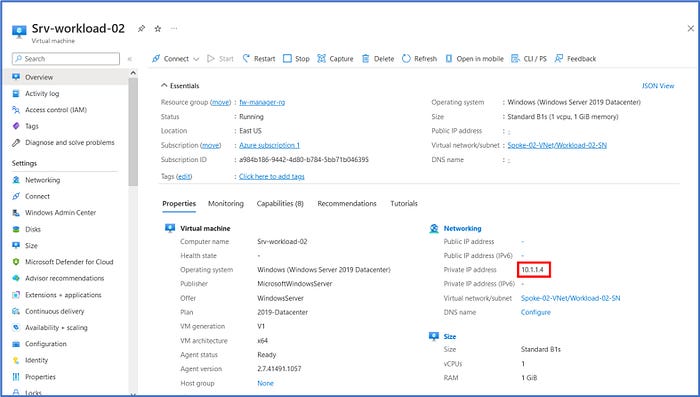
Task: Stop the virtual machine
Action: click(x=296, y=59)
